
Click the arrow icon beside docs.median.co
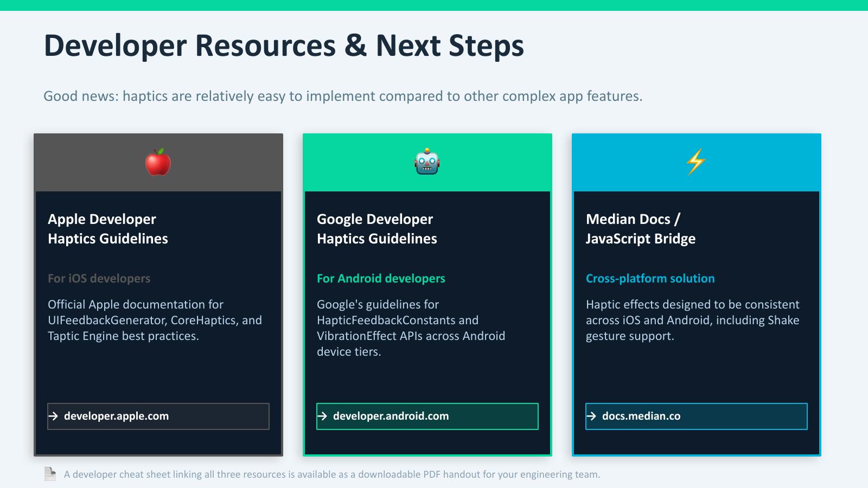click(x=591, y=416)
